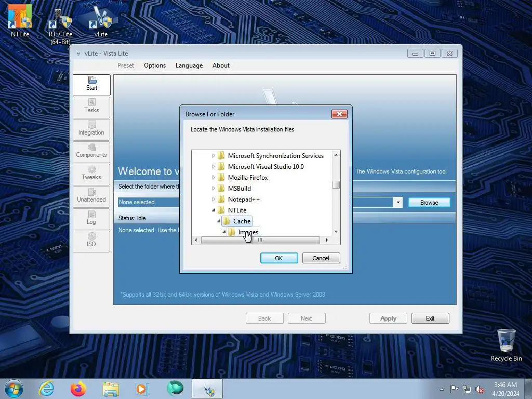Viewport: 532px width, 399px height.
Task: Click the folder tree scroll down arrow
Action: pos(336,231)
